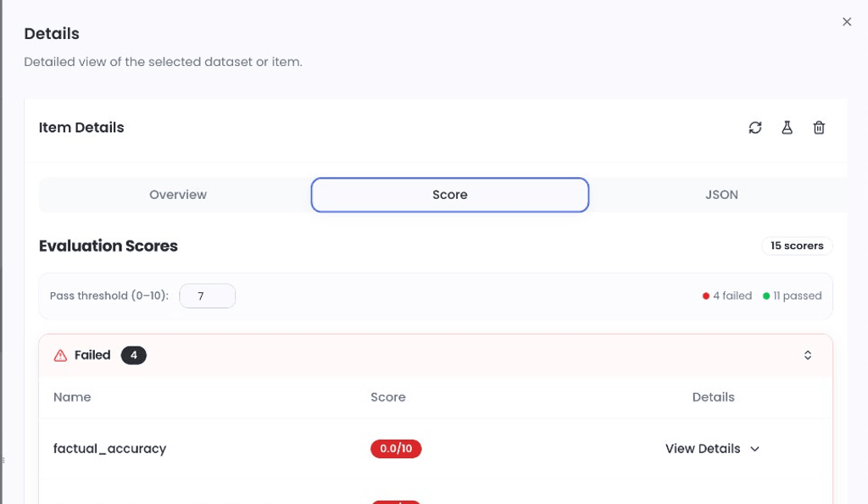Click the Score column header
The height and width of the screenshot is (504, 868).
point(388,397)
